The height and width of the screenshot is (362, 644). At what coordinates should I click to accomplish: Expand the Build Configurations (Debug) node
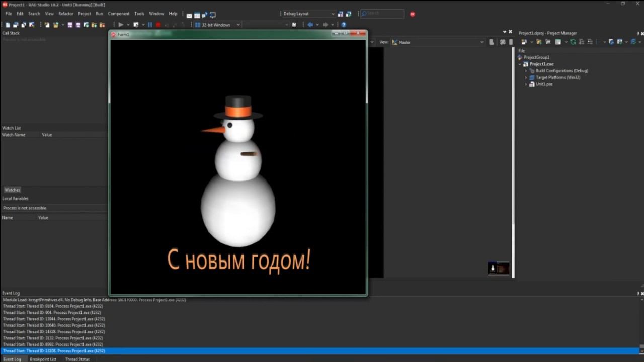[x=526, y=71]
